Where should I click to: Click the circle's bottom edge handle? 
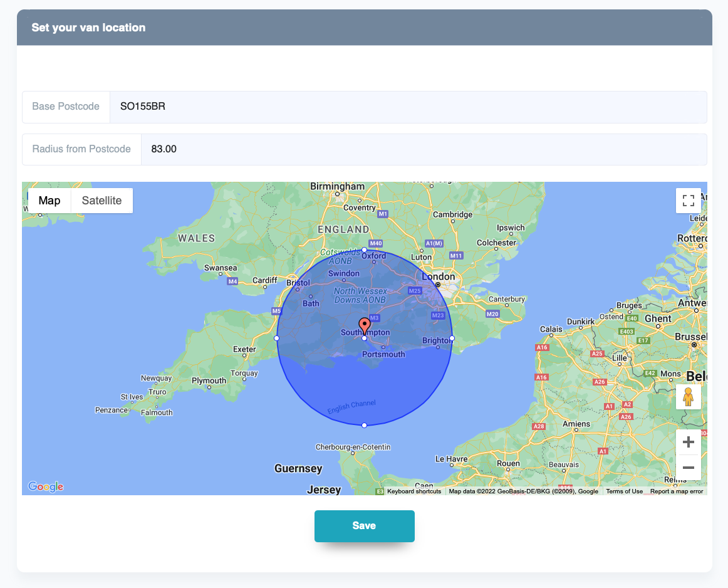[365, 426]
